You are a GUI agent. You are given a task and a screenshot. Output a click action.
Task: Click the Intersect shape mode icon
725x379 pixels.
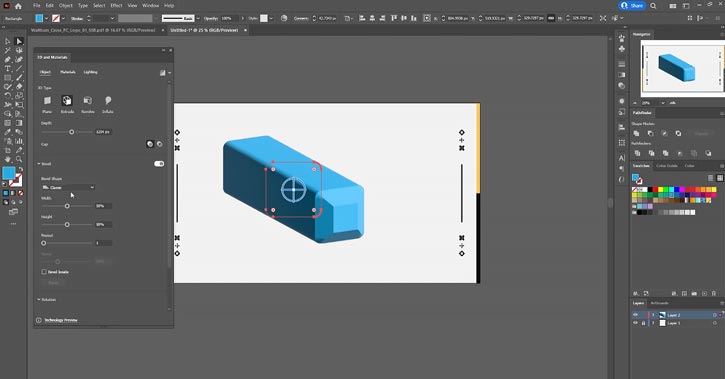coord(664,133)
